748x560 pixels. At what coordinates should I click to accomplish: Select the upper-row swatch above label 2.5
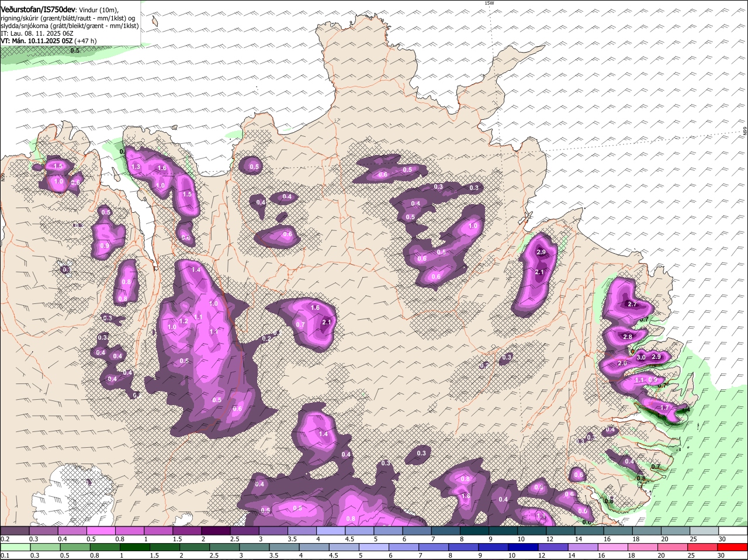244,530
